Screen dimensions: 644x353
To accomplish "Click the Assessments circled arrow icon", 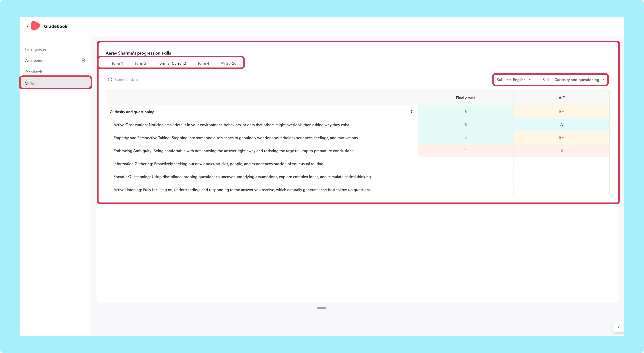I will 83,60.
